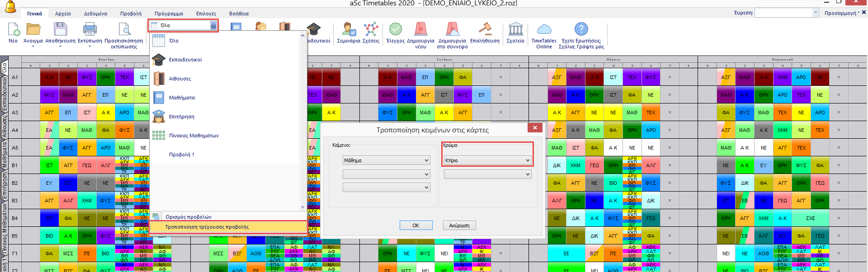868x272 pixels.
Task: Expand the Όλο view dropdown
Action: coord(213,26)
